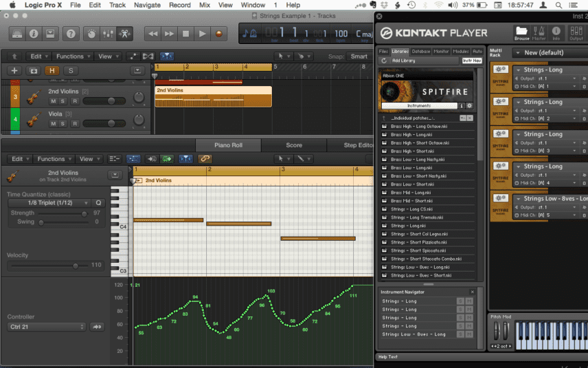Open tracks area Edit menu
Image resolution: width=588 pixels, height=368 pixels.
tap(38, 56)
